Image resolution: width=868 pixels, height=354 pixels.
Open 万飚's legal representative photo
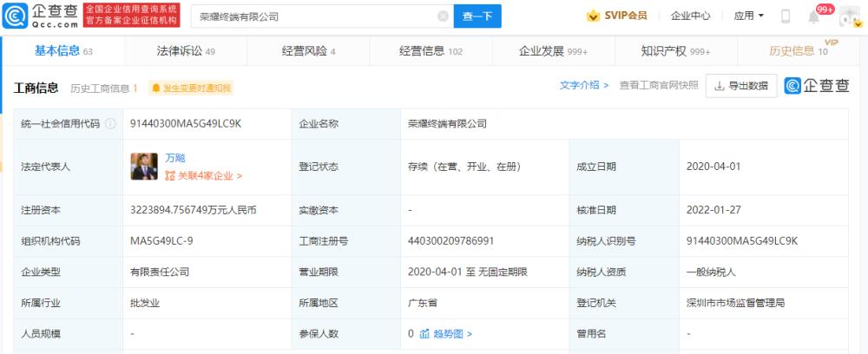144,167
